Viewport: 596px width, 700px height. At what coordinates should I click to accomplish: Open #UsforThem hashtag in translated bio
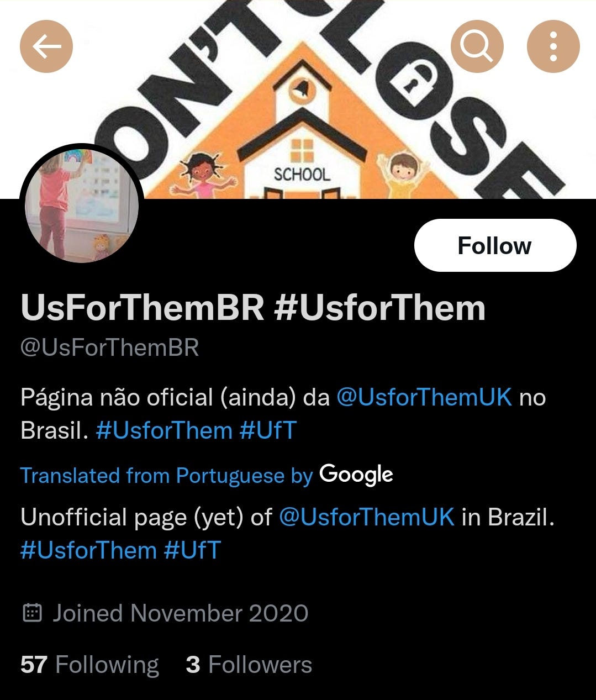pos(88,550)
